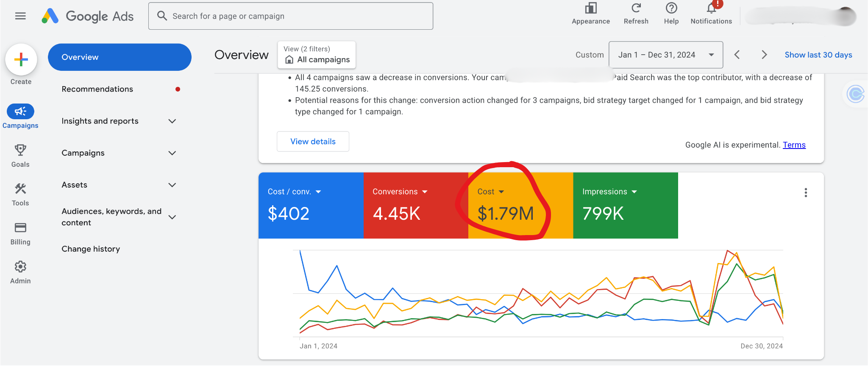Click the Create plus button
Screen dimensions: 868x370
(x=21, y=60)
